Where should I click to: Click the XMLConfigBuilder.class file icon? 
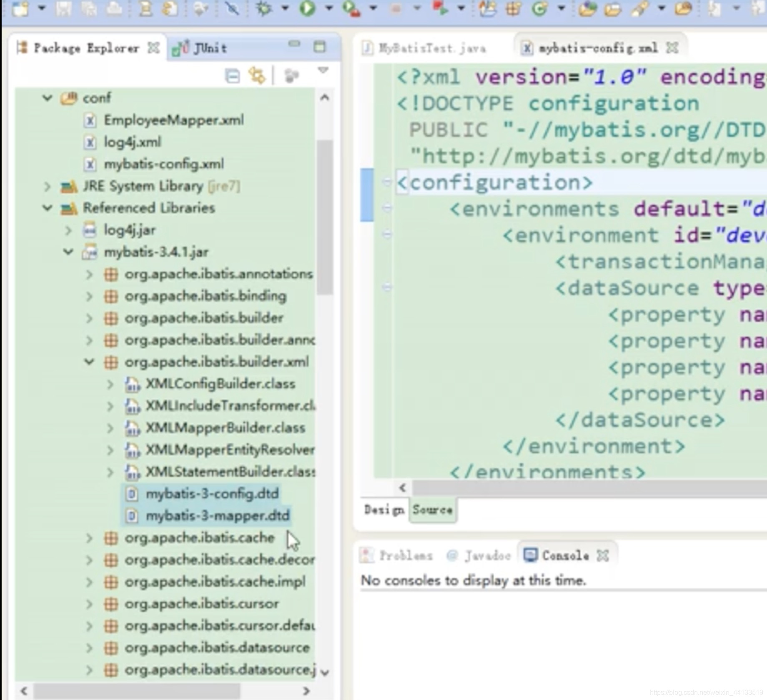(132, 384)
